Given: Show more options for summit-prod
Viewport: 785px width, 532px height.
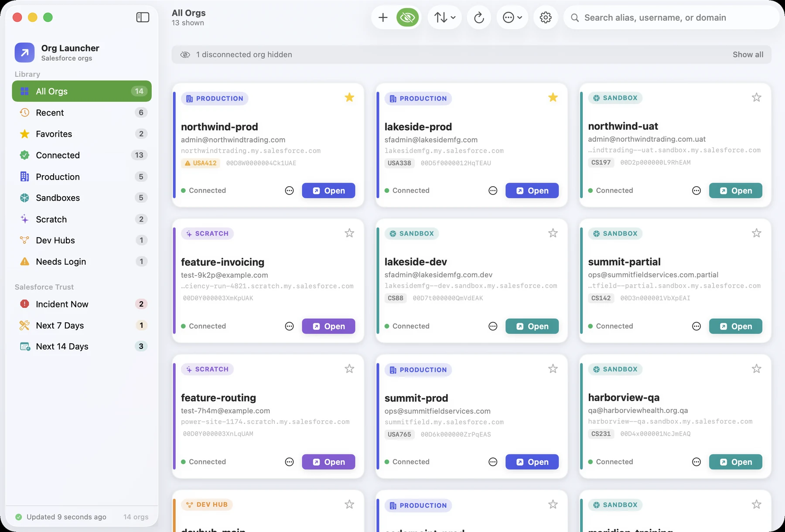Looking at the screenshot, I should tap(493, 462).
